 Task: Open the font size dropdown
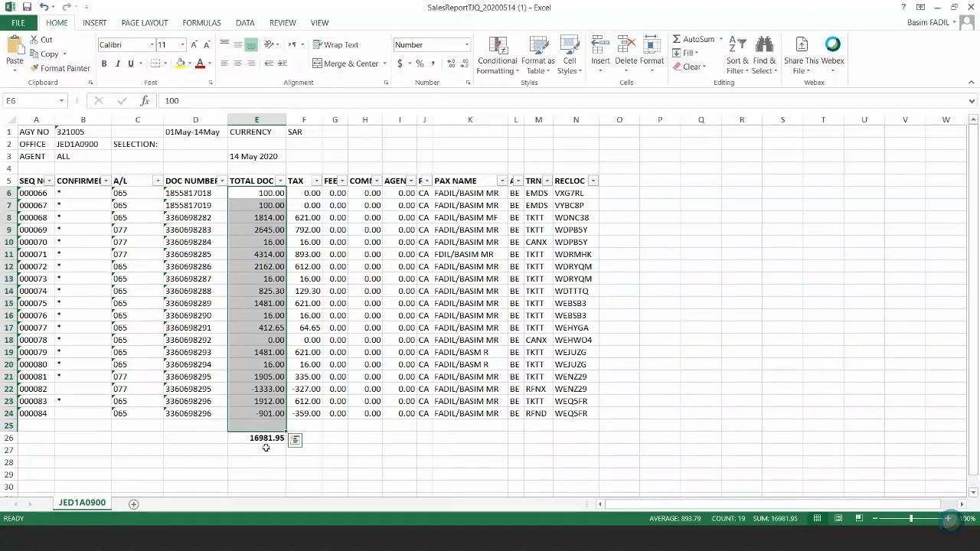182,44
